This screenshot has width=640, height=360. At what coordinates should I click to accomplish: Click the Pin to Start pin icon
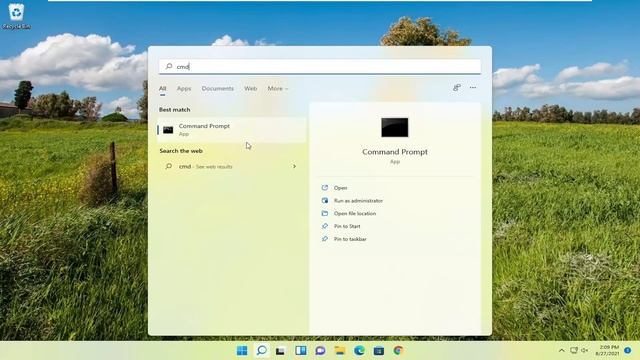pyautogui.click(x=325, y=226)
